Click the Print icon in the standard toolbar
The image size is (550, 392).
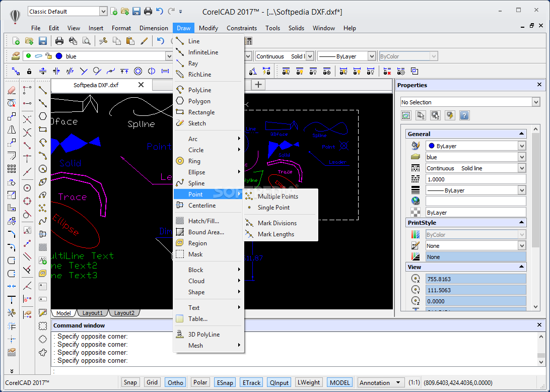59,41
